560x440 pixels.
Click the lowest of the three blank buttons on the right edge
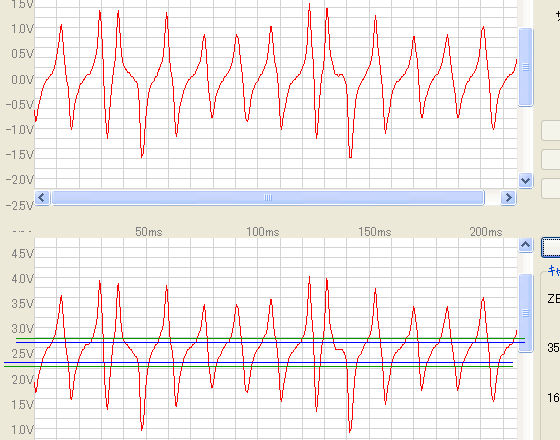click(x=551, y=189)
